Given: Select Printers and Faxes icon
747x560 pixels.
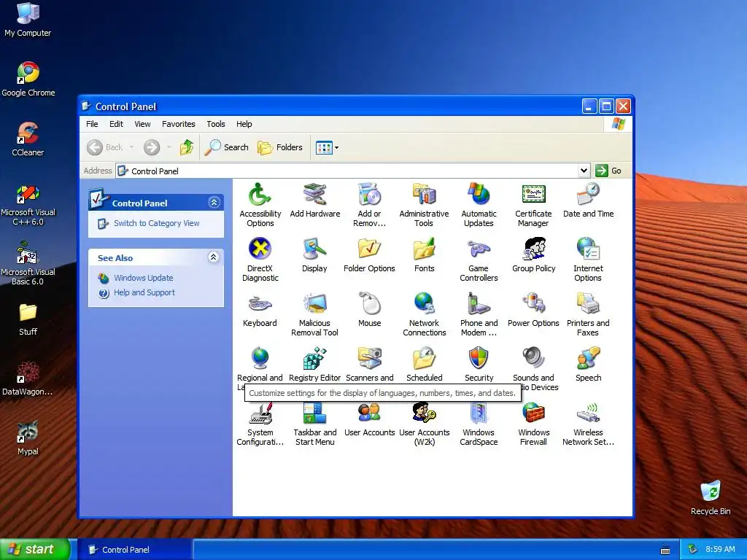Looking at the screenshot, I should coord(589,304).
